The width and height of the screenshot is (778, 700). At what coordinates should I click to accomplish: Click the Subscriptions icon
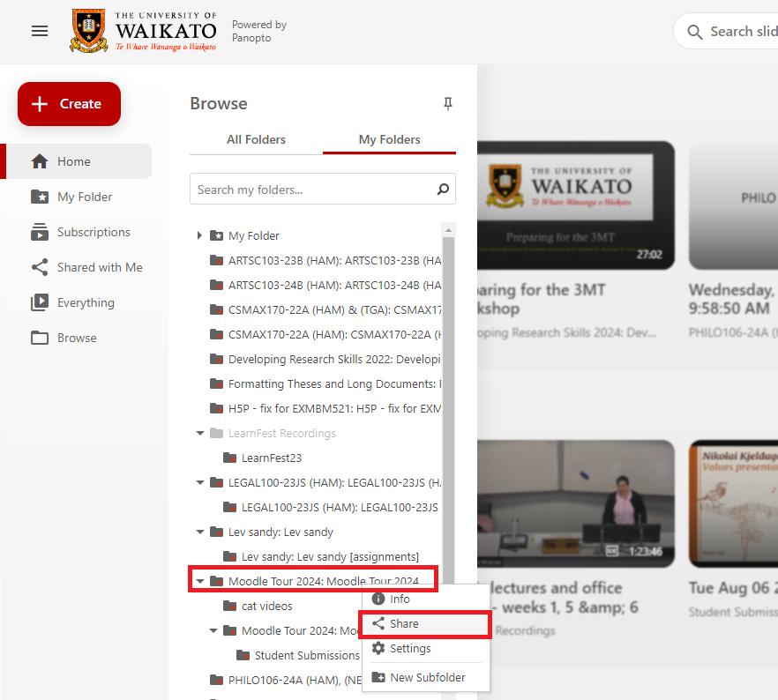tap(40, 232)
